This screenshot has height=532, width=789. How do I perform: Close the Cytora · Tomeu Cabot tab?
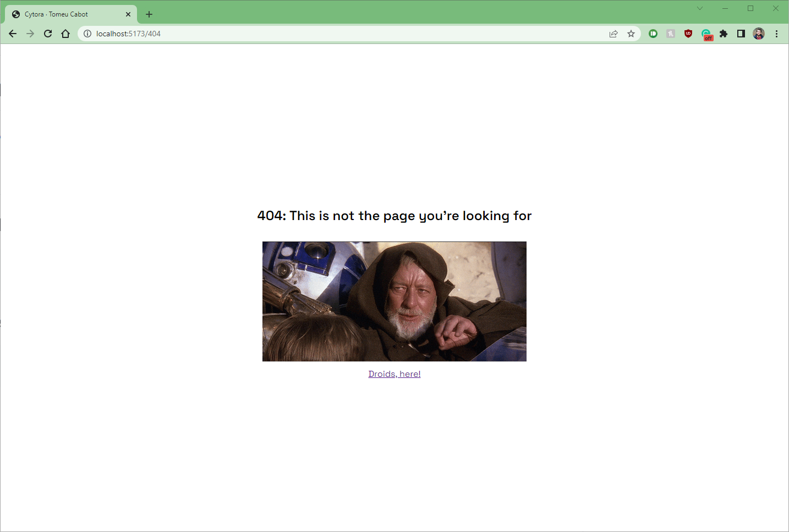click(128, 14)
